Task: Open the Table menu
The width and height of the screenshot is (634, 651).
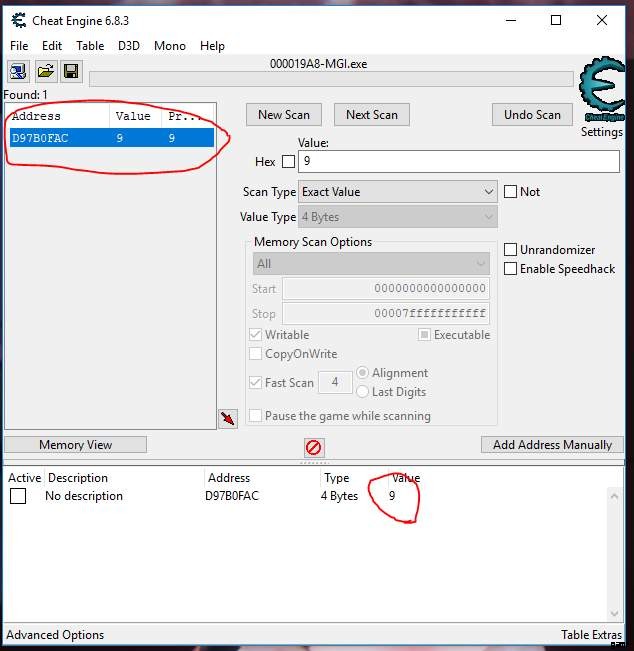Action: click(x=90, y=46)
